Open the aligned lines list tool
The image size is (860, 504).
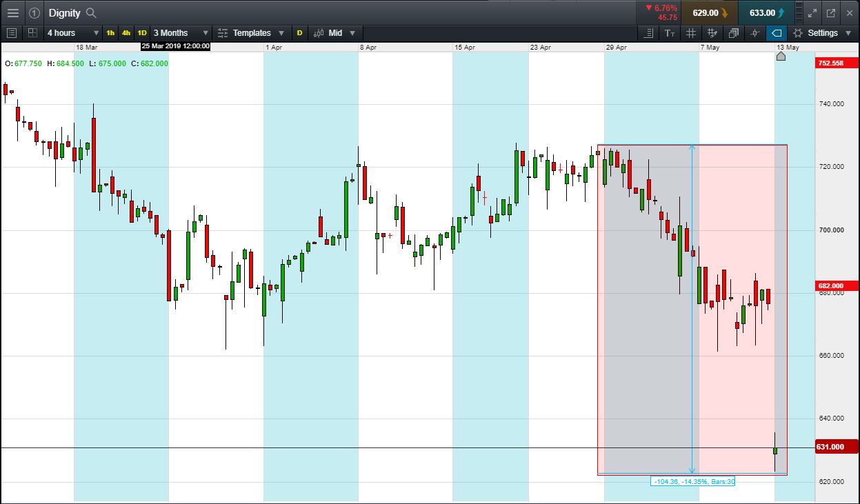(x=648, y=33)
